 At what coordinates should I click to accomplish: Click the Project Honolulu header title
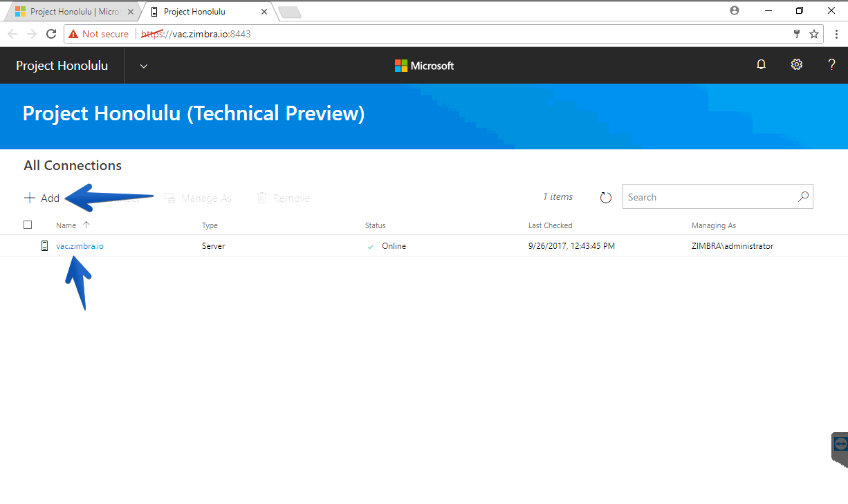62,66
